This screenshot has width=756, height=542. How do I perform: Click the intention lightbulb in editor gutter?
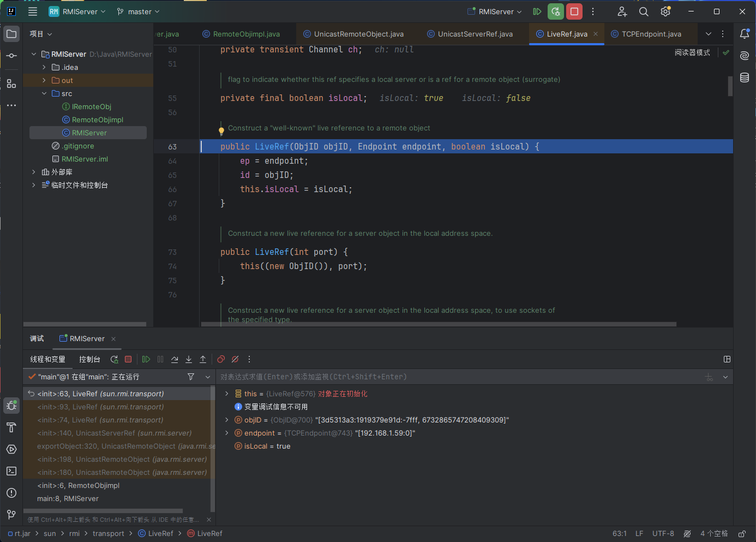point(221,131)
